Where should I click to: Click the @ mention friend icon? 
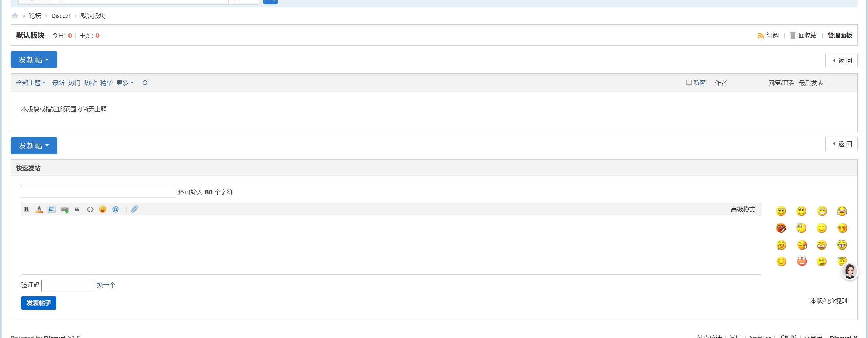tap(115, 210)
